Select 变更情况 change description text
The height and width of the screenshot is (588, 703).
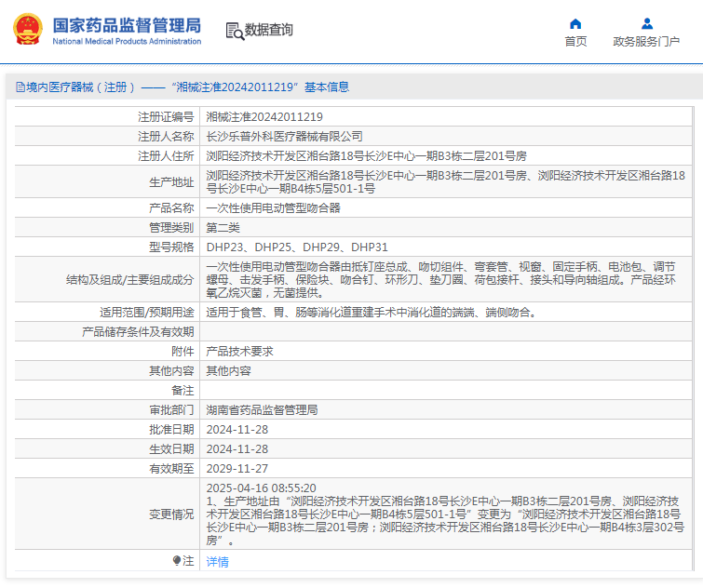pyautogui.click(x=445, y=514)
